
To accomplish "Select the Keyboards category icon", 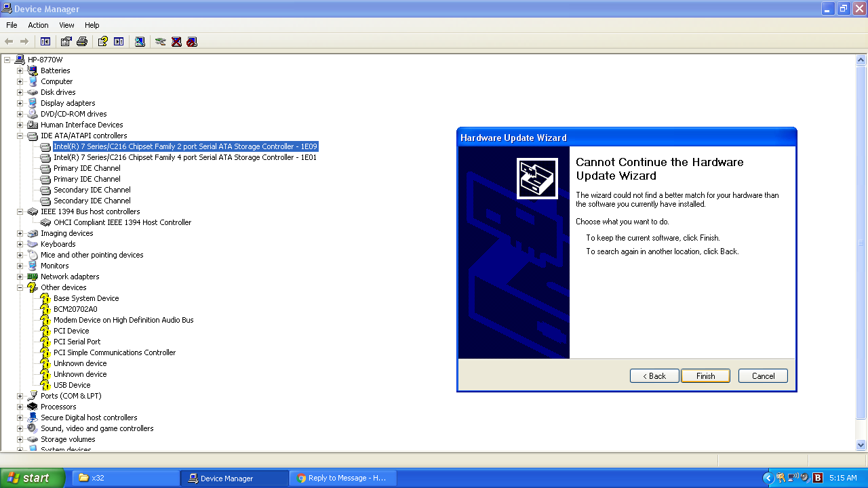I will [x=33, y=244].
